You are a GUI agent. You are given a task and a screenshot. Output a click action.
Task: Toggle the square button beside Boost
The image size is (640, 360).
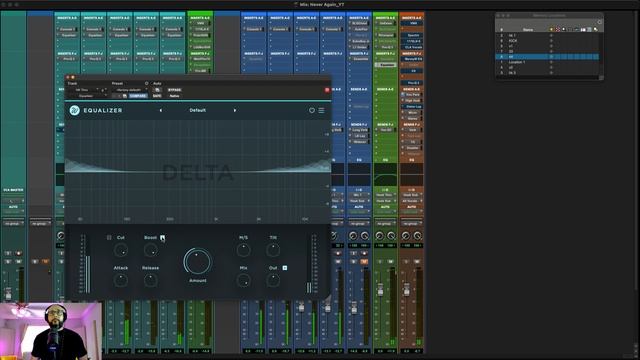tap(162, 237)
